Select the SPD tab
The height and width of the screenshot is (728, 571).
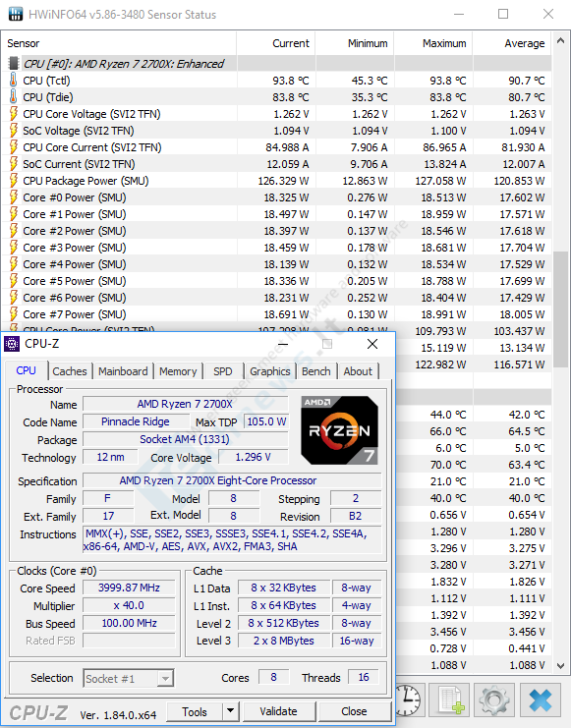[223, 371]
